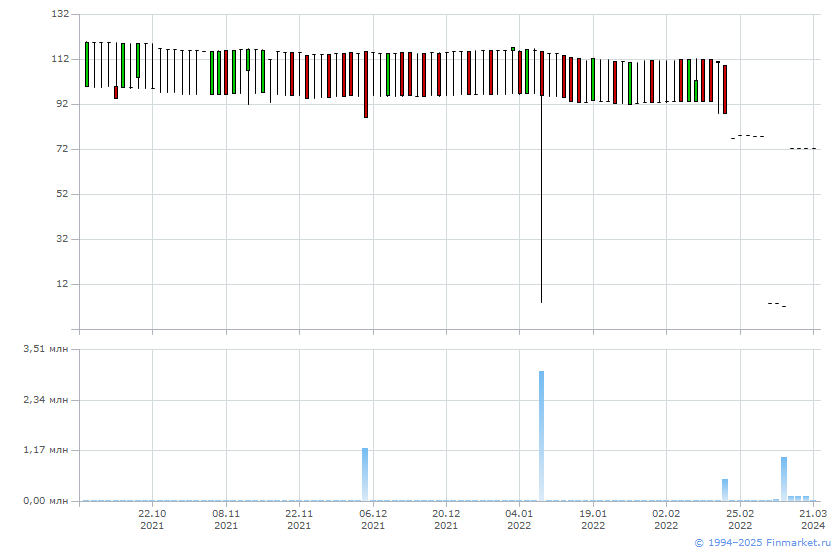This screenshot has height=550, width=840.
Task: Click date label 08.11 2021
Action: (x=226, y=519)
